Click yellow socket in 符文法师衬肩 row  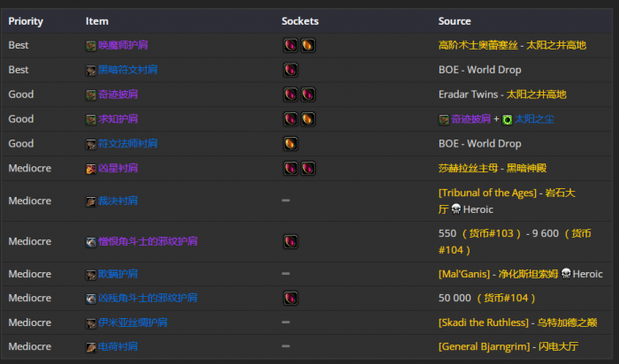pos(290,143)
